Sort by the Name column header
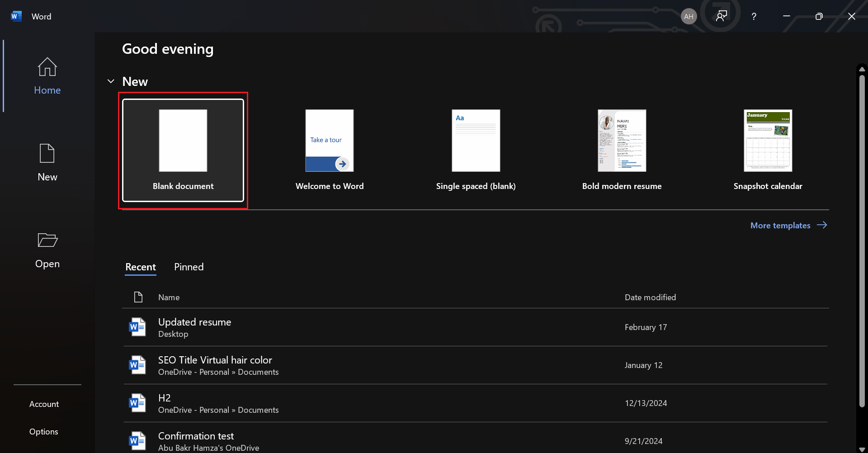The height and width of the screenshot is (453, 868). pyautogui.click(x=169, y=297)
